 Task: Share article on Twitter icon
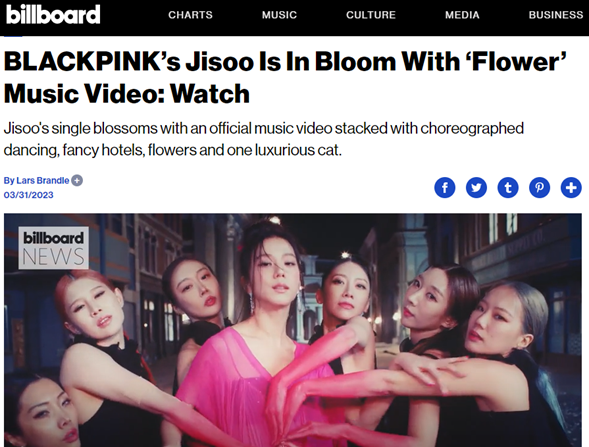pyautogui.click(x=476, y=187)
